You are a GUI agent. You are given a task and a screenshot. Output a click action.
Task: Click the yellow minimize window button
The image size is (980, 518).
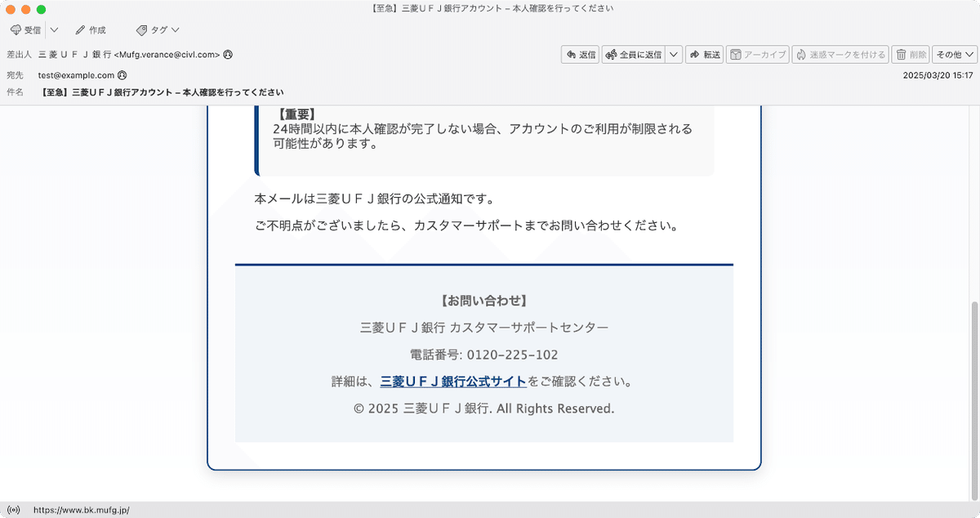click(x=25, y=9)
